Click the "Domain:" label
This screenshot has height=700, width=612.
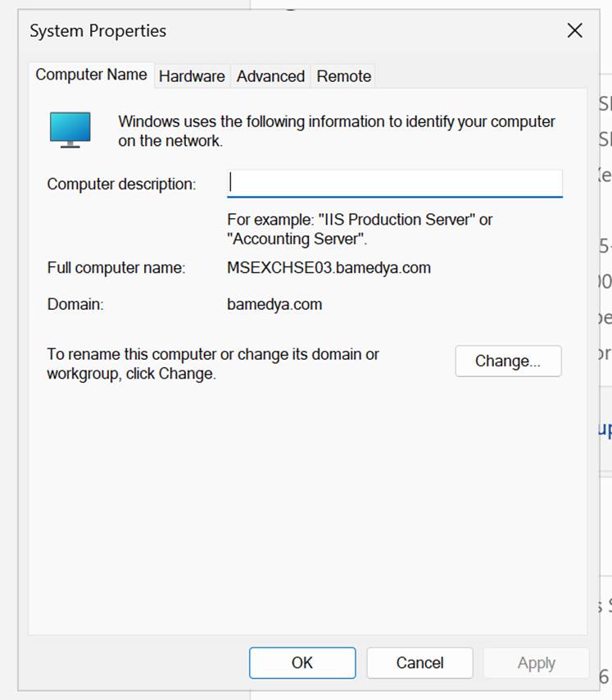tap(75, 304)
